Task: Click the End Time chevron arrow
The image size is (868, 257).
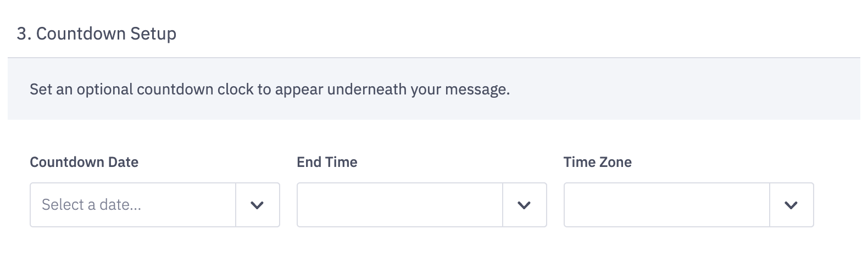Action: pos(524,205)
